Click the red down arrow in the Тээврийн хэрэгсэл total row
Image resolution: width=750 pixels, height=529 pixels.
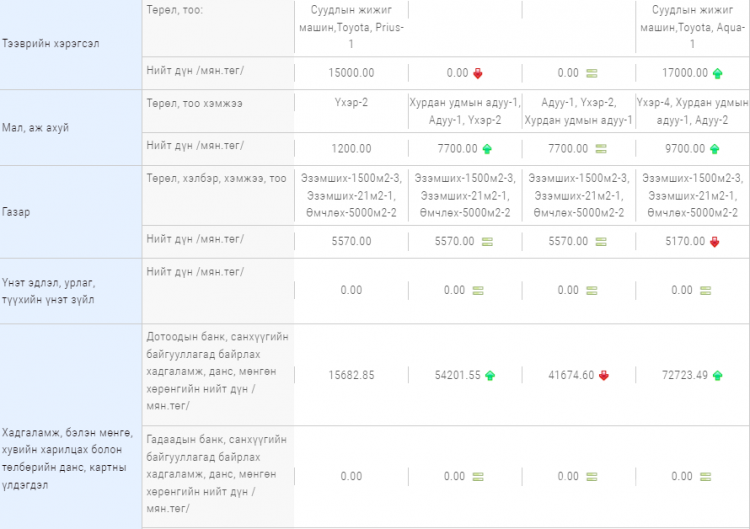point(478,73)
